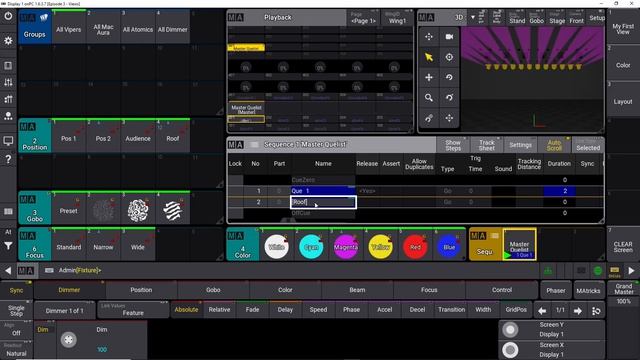Switch to Gobo feature group tab
Screen dimensions: 640x360
213,290
